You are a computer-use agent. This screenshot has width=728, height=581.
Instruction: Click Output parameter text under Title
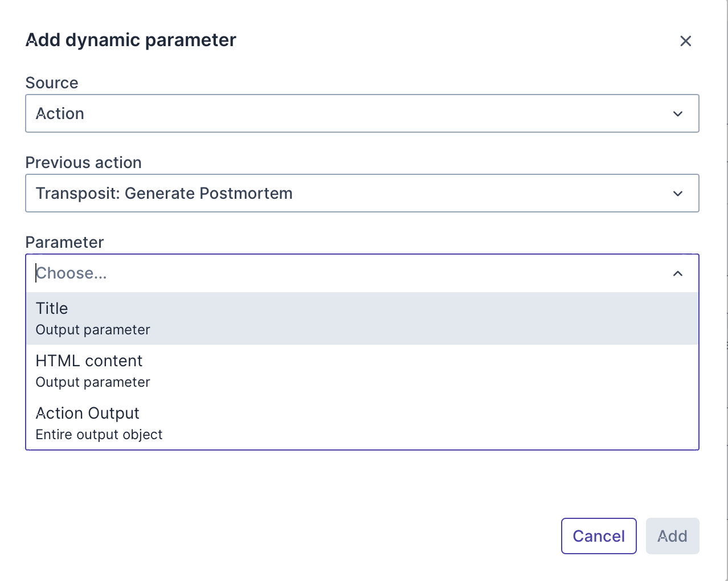click(93, 330)
